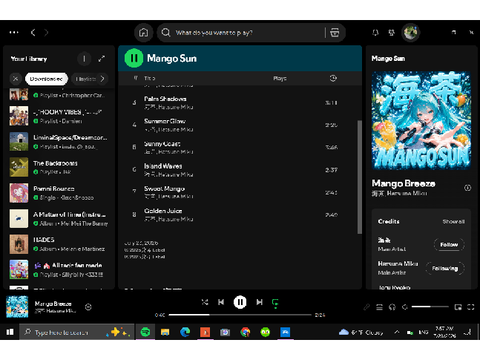480x360 pixels.
Task: Skip to previous track
Action: click(x=221, y=302)
